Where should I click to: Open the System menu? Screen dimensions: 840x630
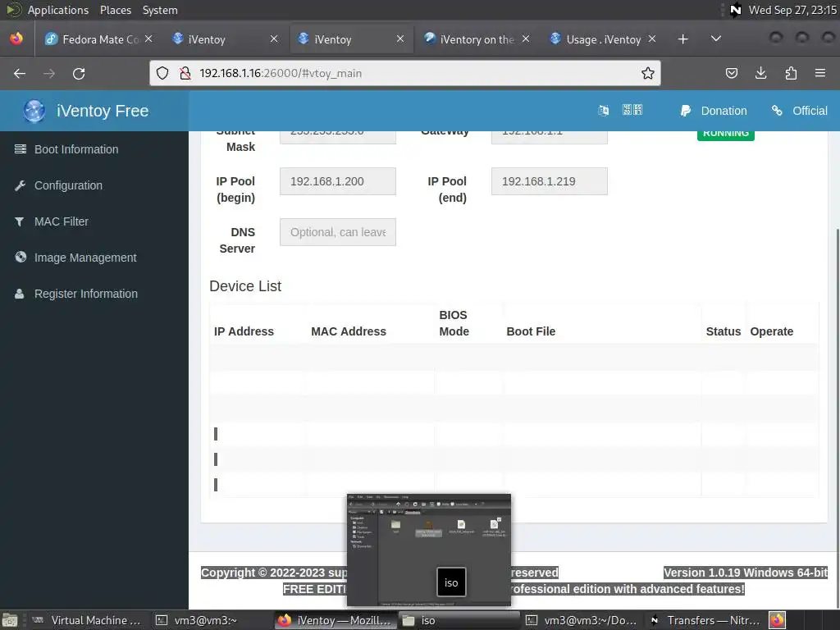(x=160, y=10)
